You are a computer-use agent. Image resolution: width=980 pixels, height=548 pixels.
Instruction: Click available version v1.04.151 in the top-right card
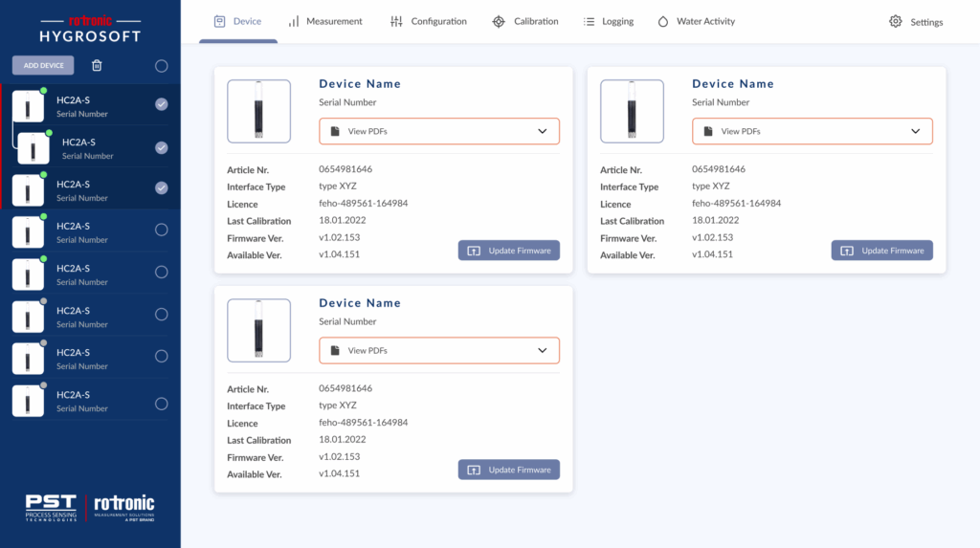click(x=712, y=254)
